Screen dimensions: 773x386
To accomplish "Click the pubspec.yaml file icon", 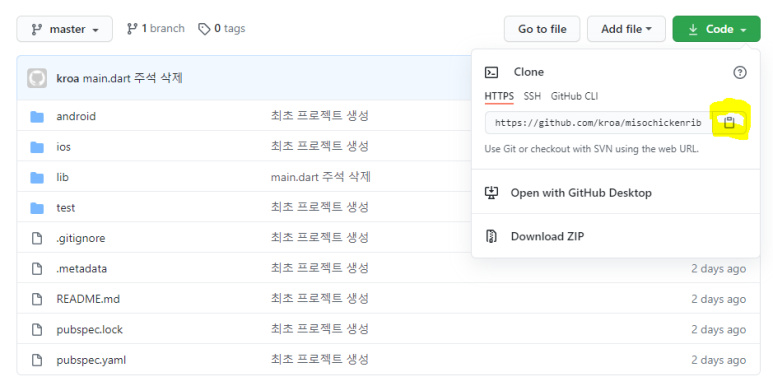I will tap(37, 360).
